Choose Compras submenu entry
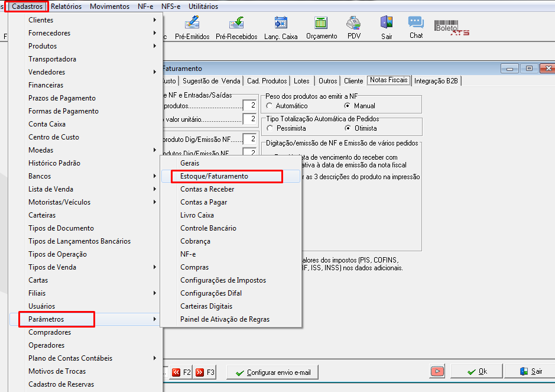Image resolution: width=555 pixels, height=392 pixels. 231,267
